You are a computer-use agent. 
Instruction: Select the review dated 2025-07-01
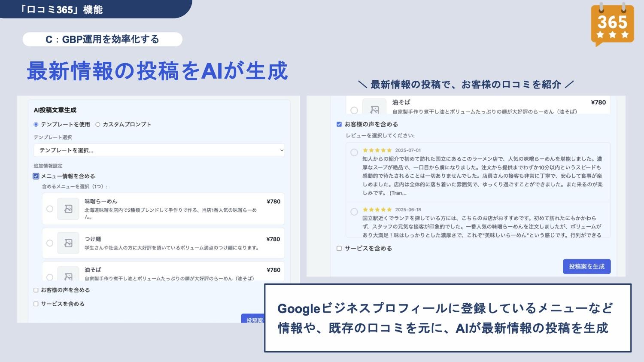(354, 152)
